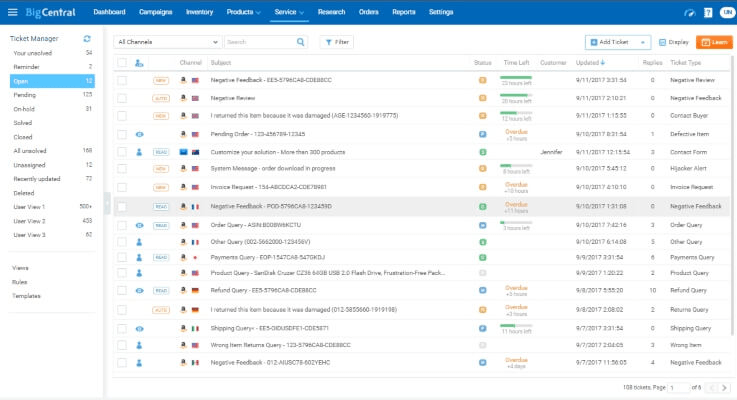Expand the Add Ticket dropdown arrow
737x400 pixels.
(x=643, y=42)
